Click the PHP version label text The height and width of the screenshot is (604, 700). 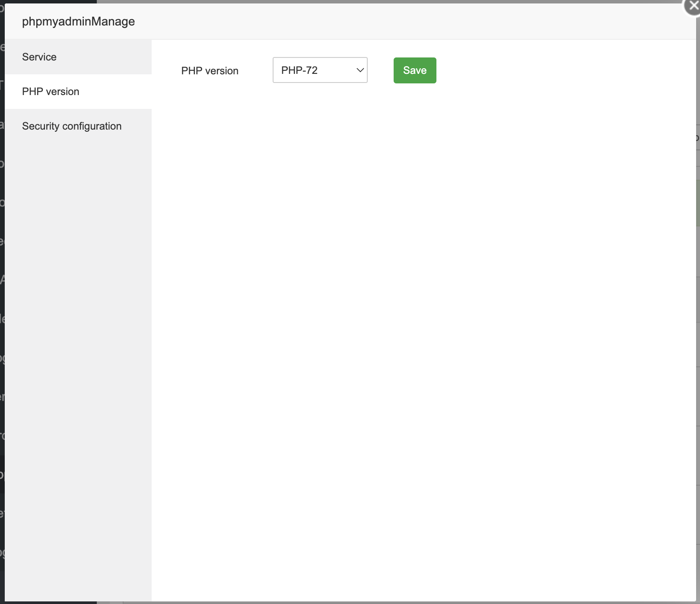[x=210, y=70]
